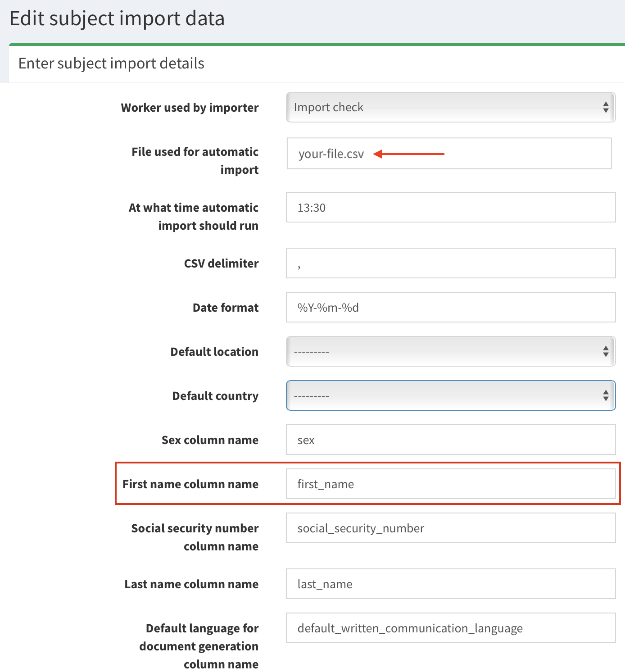The height and width of the screenshot is (672, 625).
Task: Click the first_name text field
Action: click(x=450, y=484)
